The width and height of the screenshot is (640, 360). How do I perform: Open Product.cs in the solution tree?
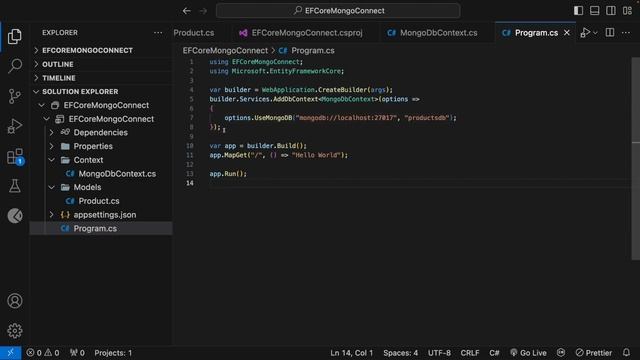coord(99,201)
